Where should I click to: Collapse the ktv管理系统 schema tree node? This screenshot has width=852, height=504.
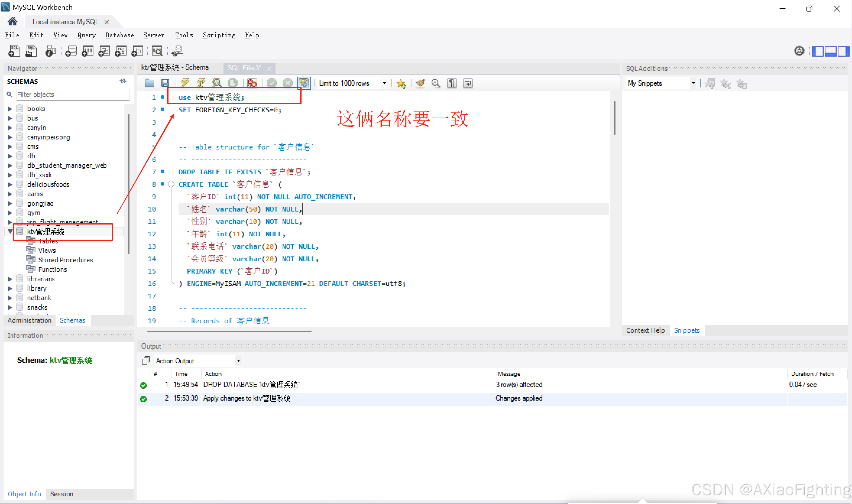coord(10,231)
